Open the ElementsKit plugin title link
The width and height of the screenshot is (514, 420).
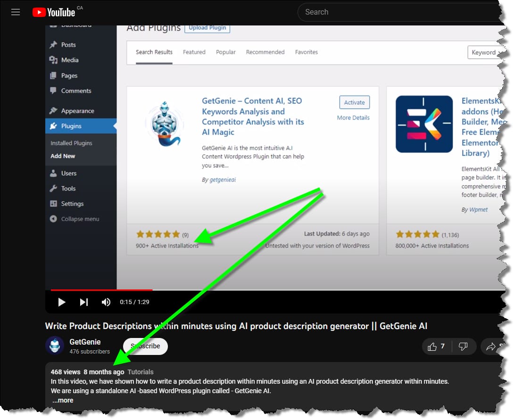[482, 127]
